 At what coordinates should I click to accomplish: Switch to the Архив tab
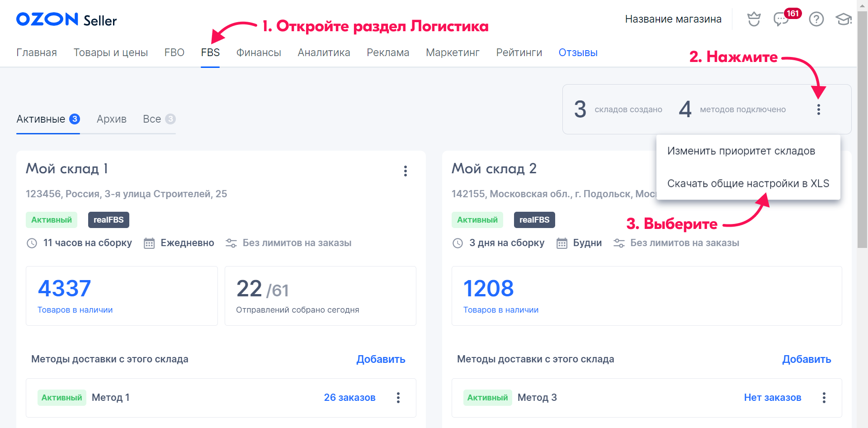point(111,119)
